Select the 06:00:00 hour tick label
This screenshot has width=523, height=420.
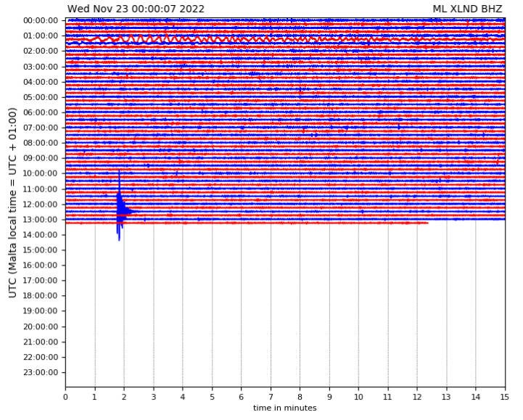(x=41, y=112)
